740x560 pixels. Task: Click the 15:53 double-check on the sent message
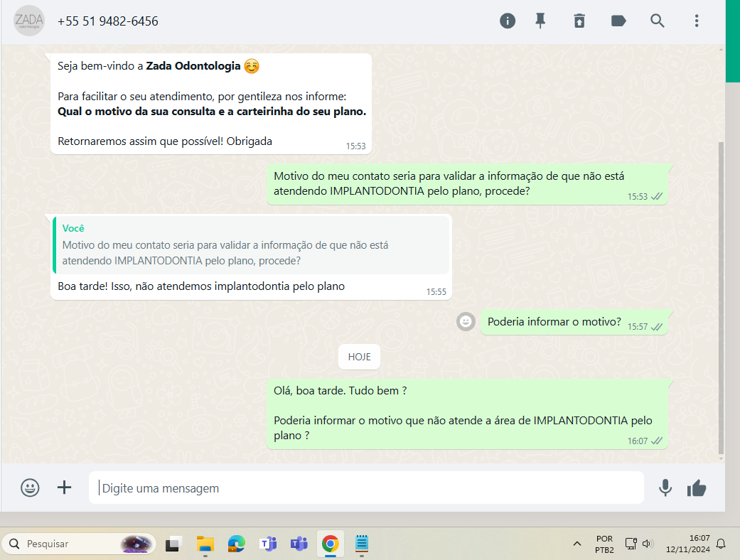pos(656,196)
